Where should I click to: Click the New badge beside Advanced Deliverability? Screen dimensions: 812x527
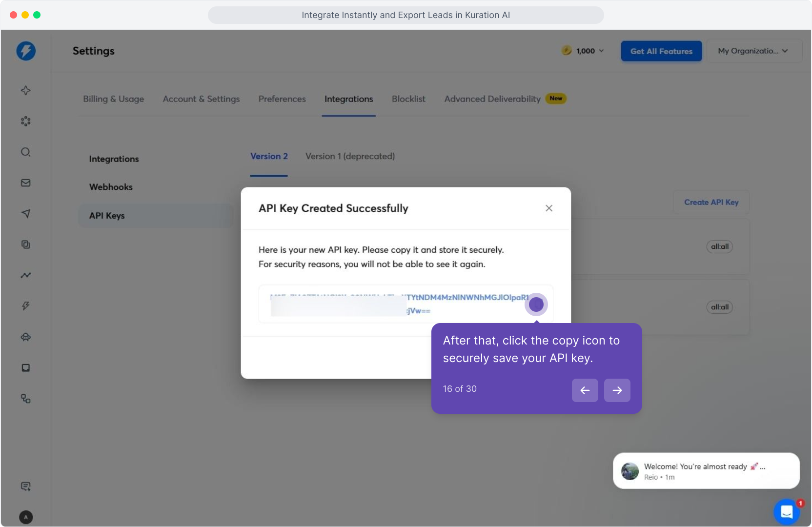click(x=556, y=99)
